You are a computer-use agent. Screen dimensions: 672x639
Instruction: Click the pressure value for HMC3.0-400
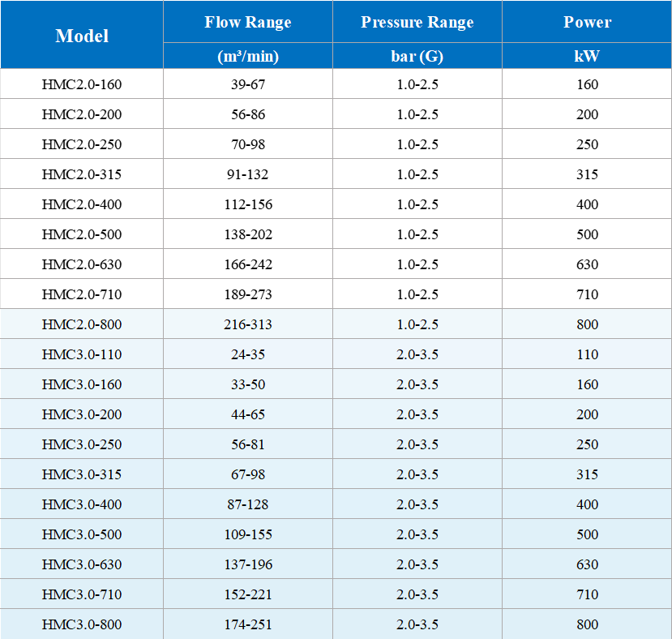(417, 504)
